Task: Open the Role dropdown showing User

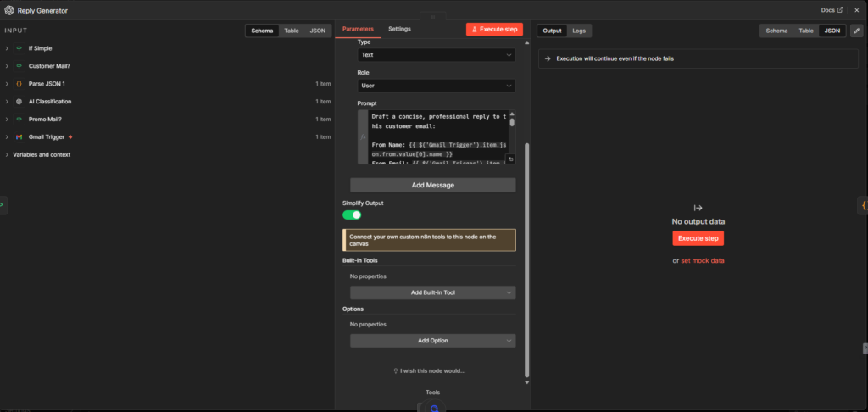Action: pyautogui.click(x=437, y=86)
